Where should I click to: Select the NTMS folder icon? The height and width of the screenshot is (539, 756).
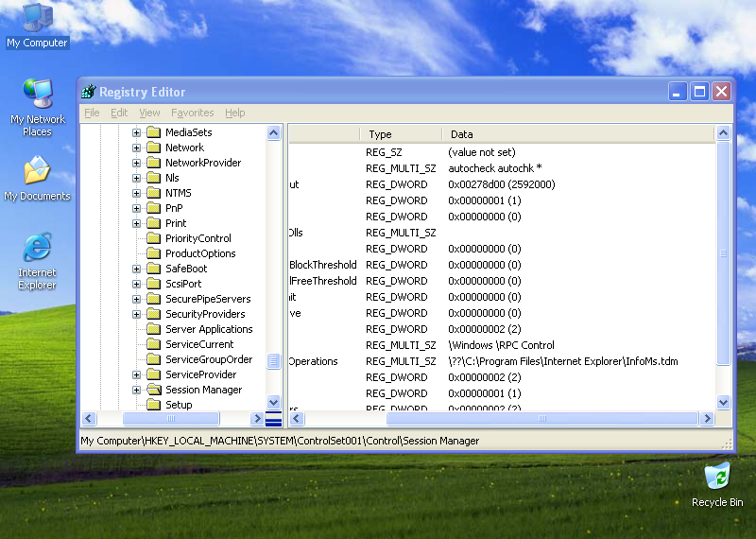point(153,193)
